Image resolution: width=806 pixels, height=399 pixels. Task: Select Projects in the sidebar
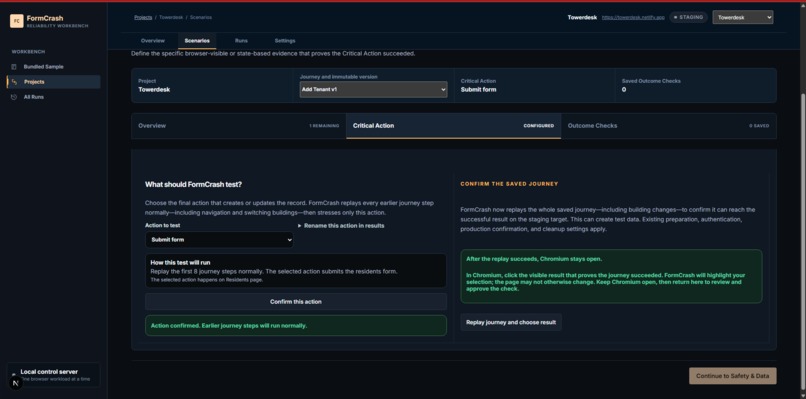[x=53, y=82]
